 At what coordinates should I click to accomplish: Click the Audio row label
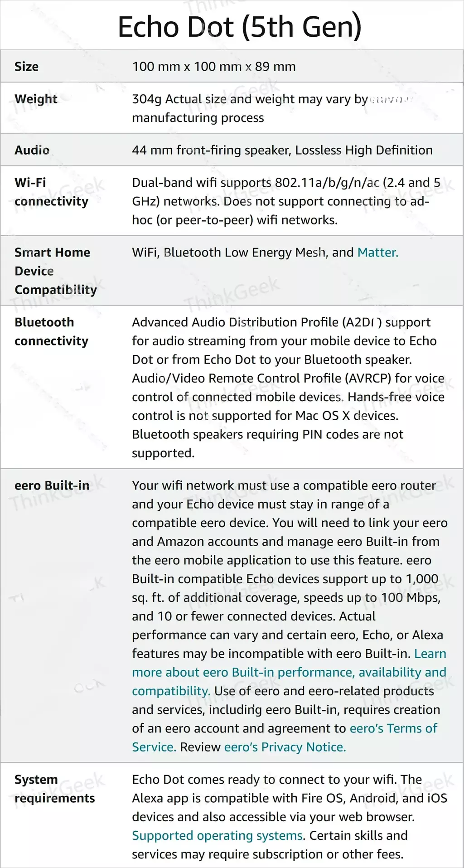(32, 150)
